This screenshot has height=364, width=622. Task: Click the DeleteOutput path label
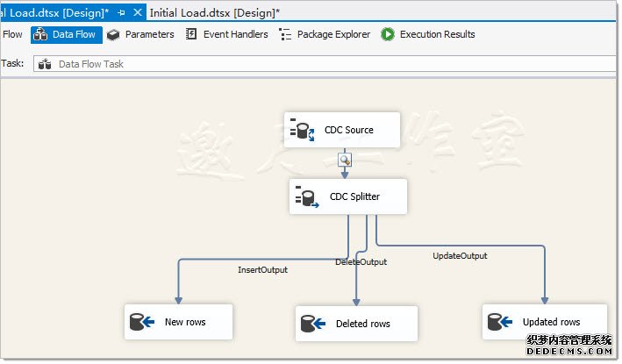tap(361, 261)
